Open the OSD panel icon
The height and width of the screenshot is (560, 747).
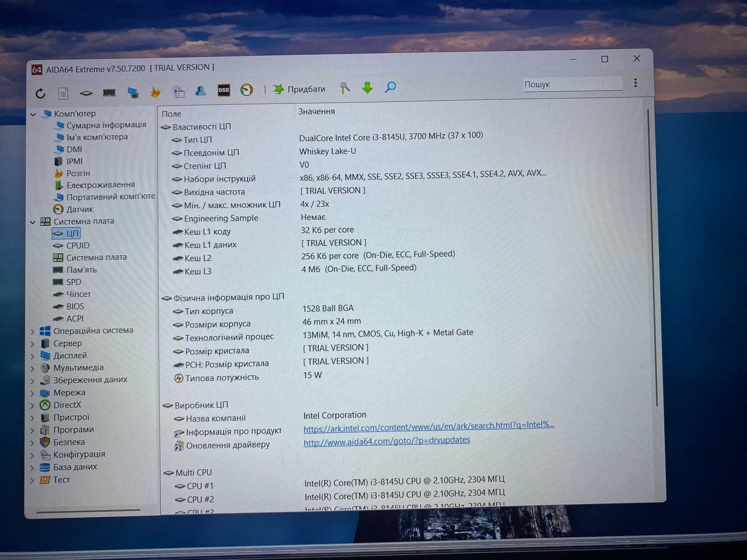tap(224, 90)
